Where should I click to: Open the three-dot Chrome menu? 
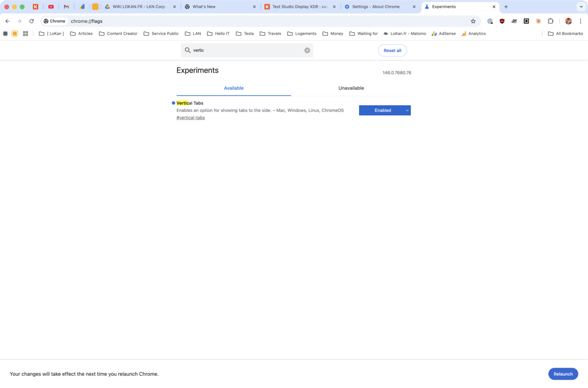point(580,21)
